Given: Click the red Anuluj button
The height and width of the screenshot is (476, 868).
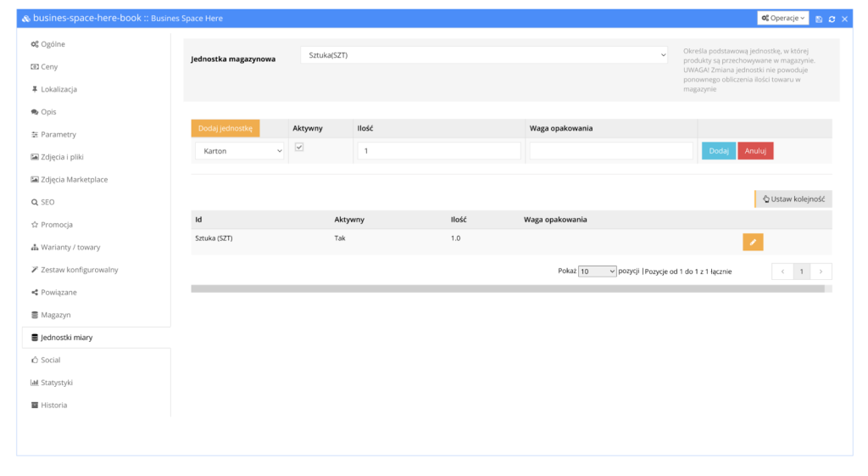Looking at the screenshot, I should (x=754, y=151).
